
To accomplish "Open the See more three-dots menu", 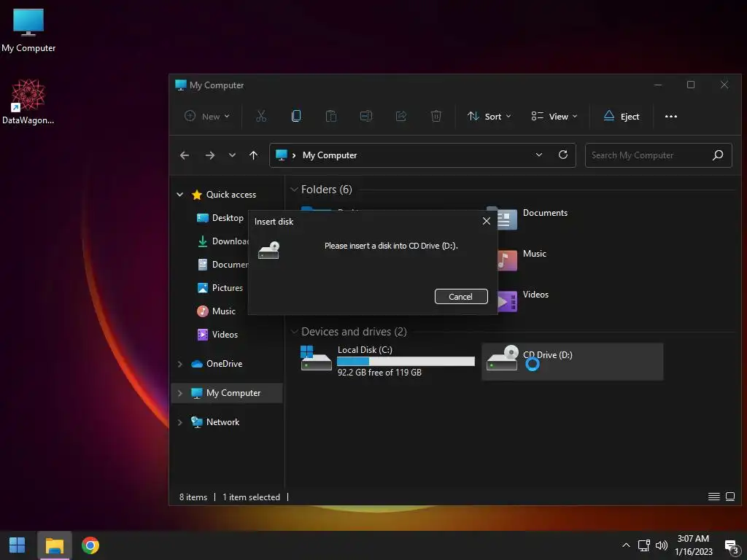I will (671, 116).
